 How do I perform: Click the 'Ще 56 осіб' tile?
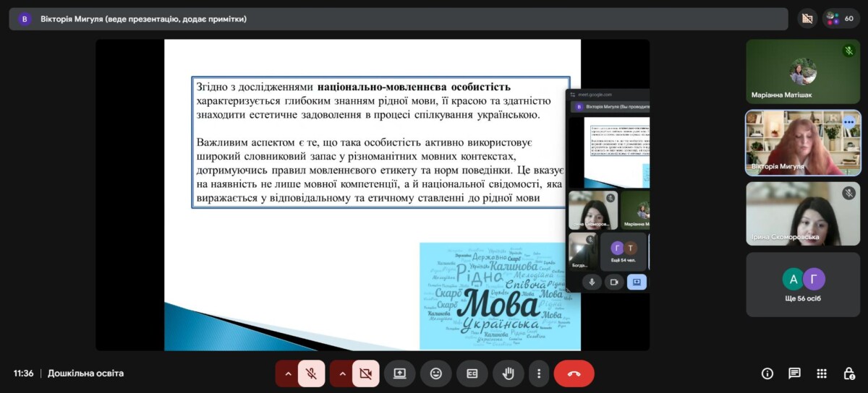(803, 285)
